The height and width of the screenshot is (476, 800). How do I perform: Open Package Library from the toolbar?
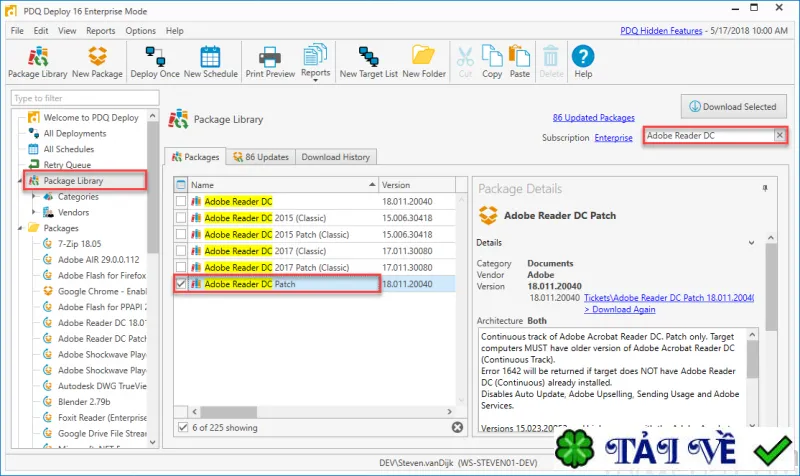pyautogui.click(x=38, y=62)
